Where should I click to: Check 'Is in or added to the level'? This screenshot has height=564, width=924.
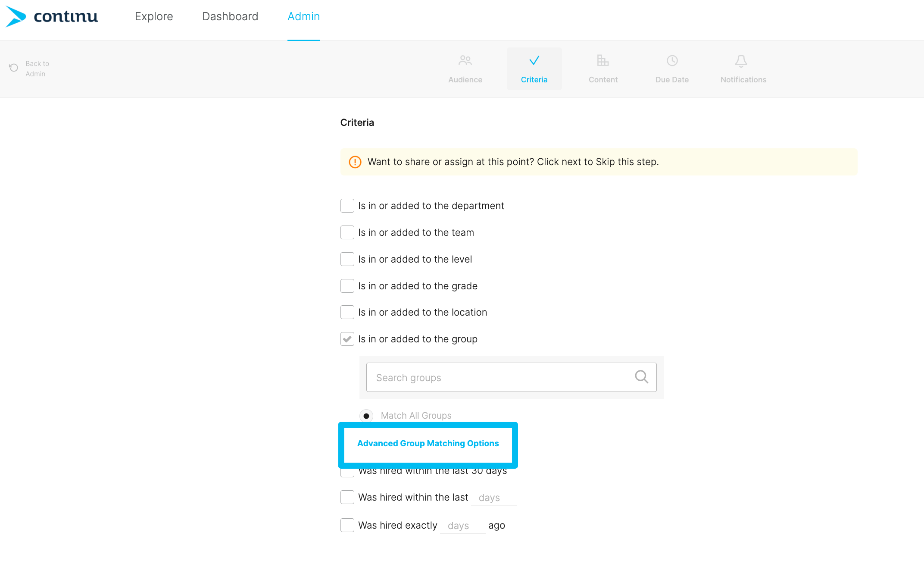pyautogui.click(x=347, y=259)
